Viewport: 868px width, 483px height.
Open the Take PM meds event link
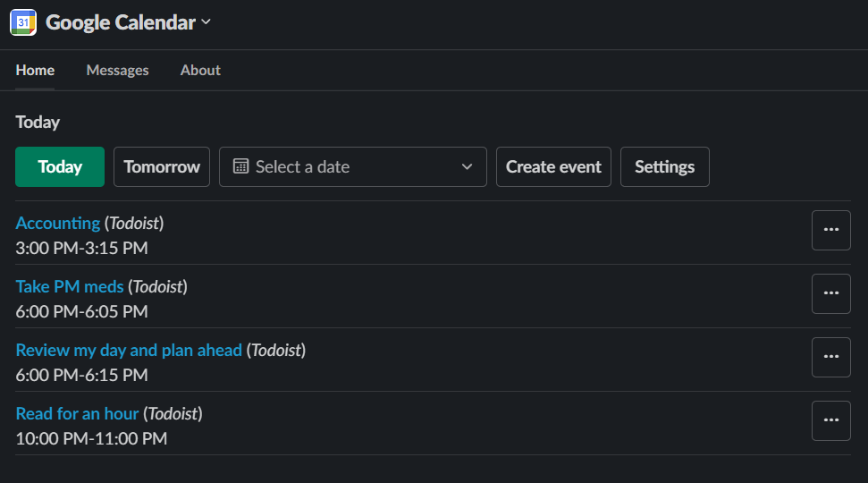[70, 286]
